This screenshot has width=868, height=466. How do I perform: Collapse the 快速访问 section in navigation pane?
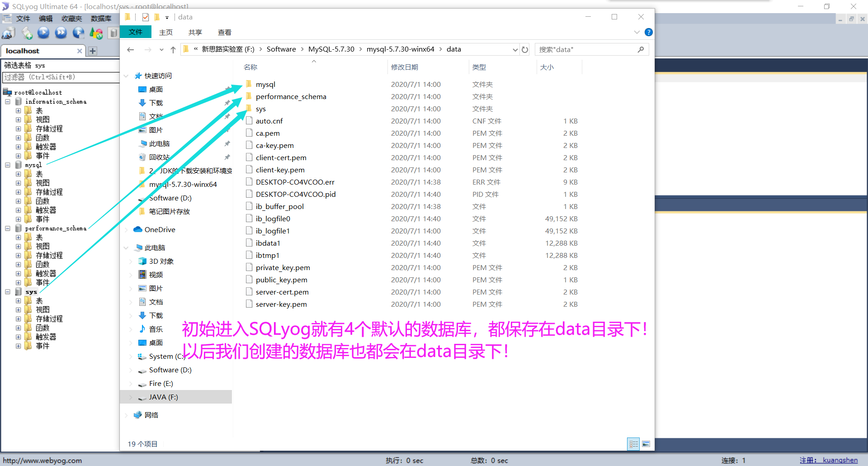point(126,76)
